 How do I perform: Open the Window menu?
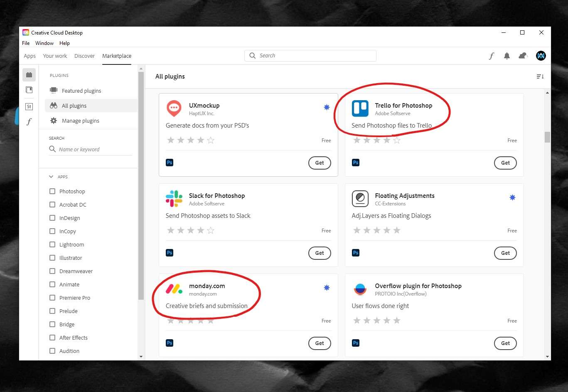[x=44, y=43]
